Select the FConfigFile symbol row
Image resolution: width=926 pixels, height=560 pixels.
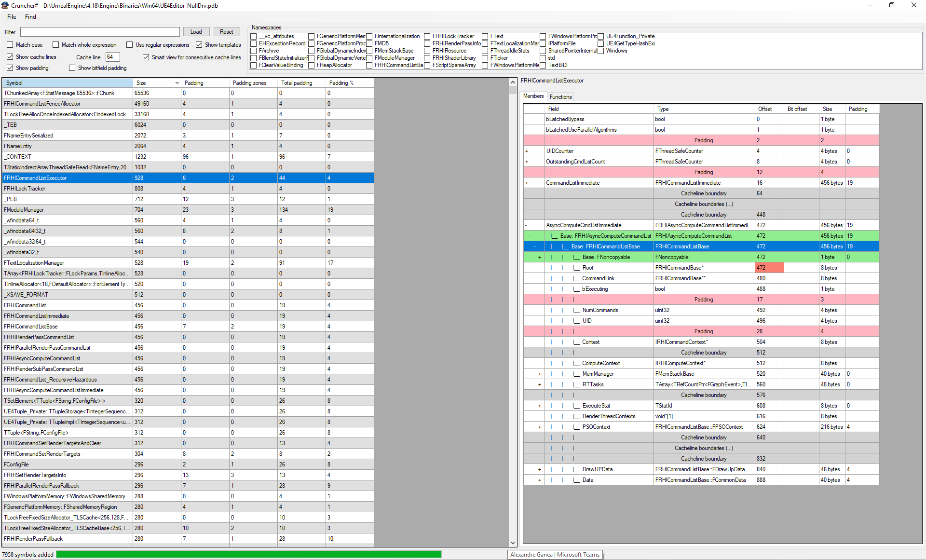point(188,464)
